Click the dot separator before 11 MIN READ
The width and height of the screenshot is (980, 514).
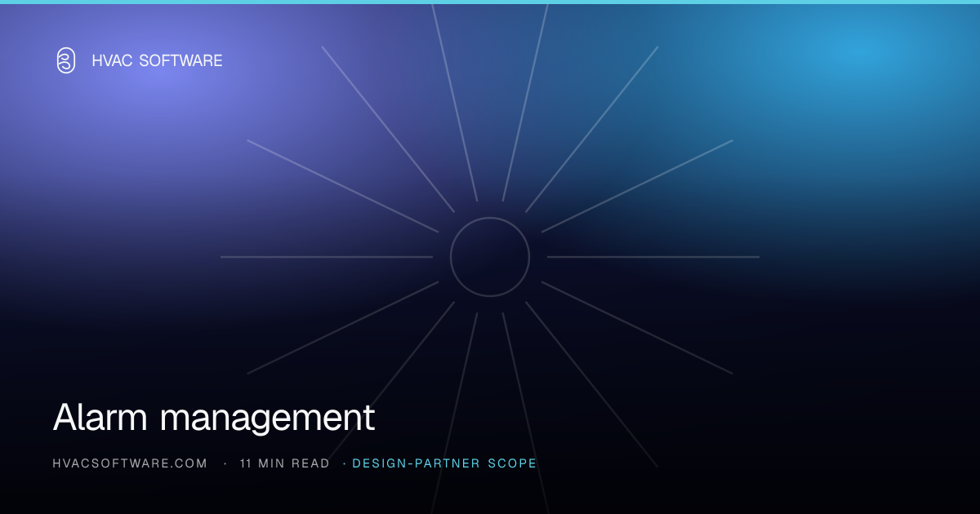pos(225,463)
